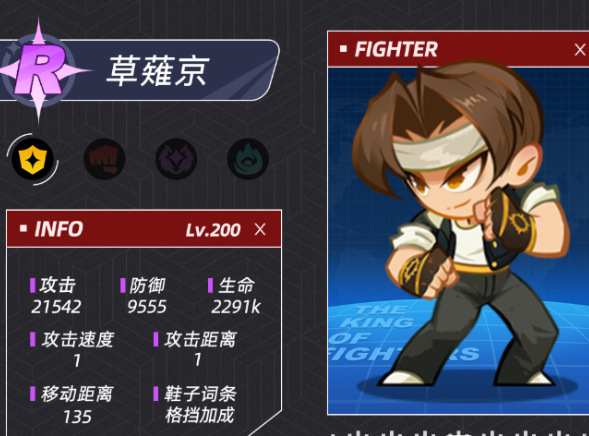Click the FIGHTER panel header title

click(396, 50)
